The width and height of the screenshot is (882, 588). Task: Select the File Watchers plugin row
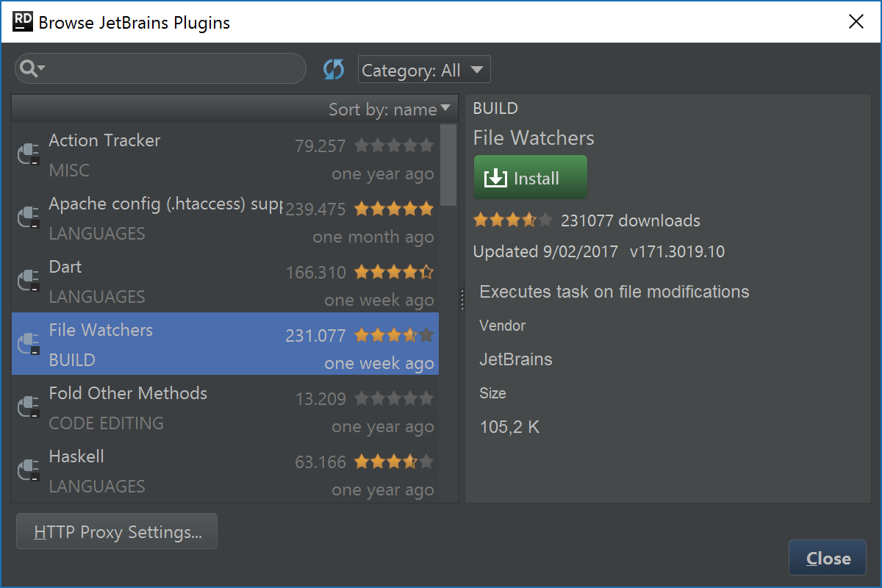(x=225, y=344)
